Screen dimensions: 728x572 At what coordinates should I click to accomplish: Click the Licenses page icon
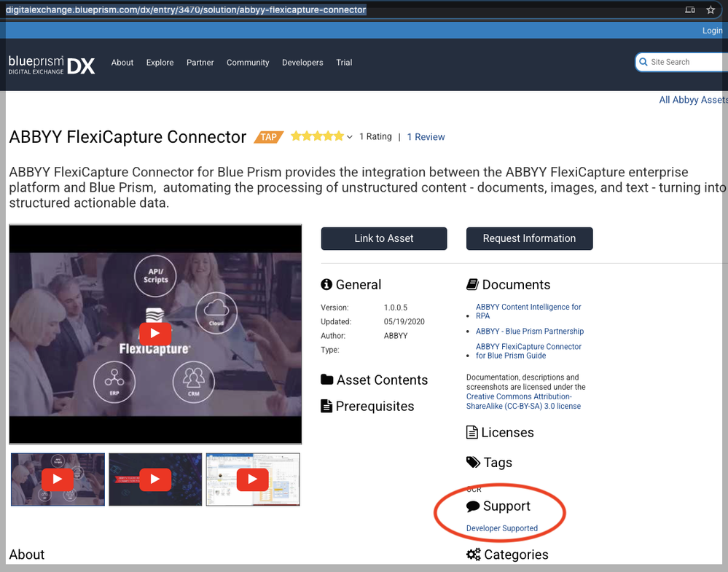(471, 432)
